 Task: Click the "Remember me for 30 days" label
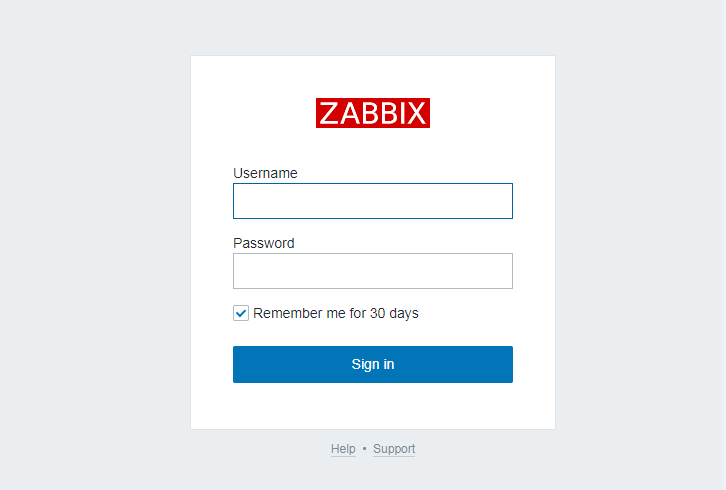[x=335, y=313]
